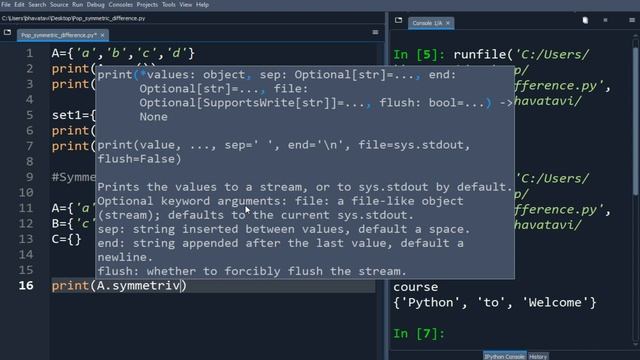The width and height of the screenshot is (640, 360).
Task: Open the File menu
Action: coord(6,4)
